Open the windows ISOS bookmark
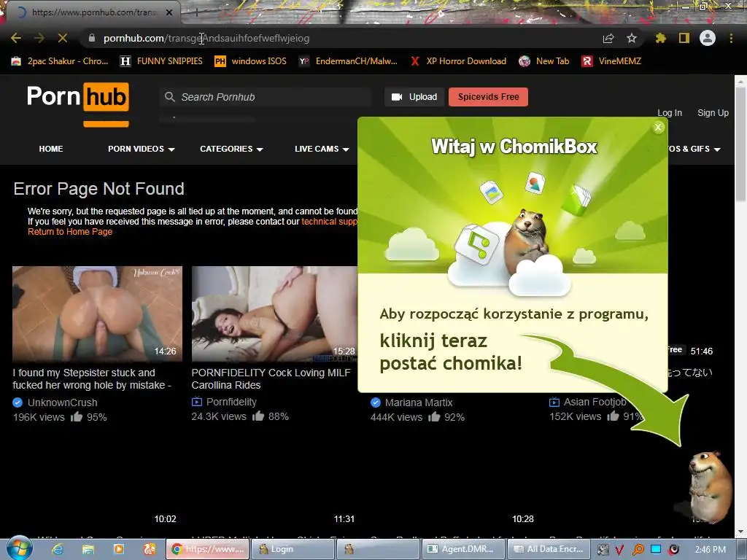This screenshot has height=560, width=747. 251,61
